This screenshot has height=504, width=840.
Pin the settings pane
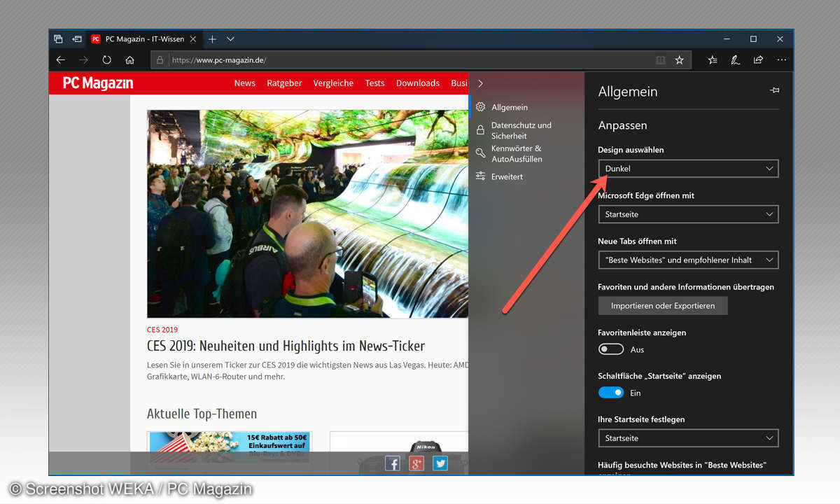tap(774, 90)
